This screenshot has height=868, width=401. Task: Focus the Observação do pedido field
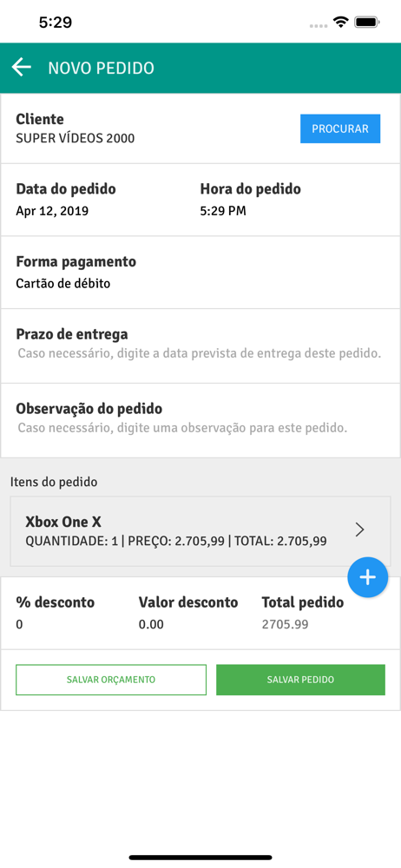coord(200,420)
